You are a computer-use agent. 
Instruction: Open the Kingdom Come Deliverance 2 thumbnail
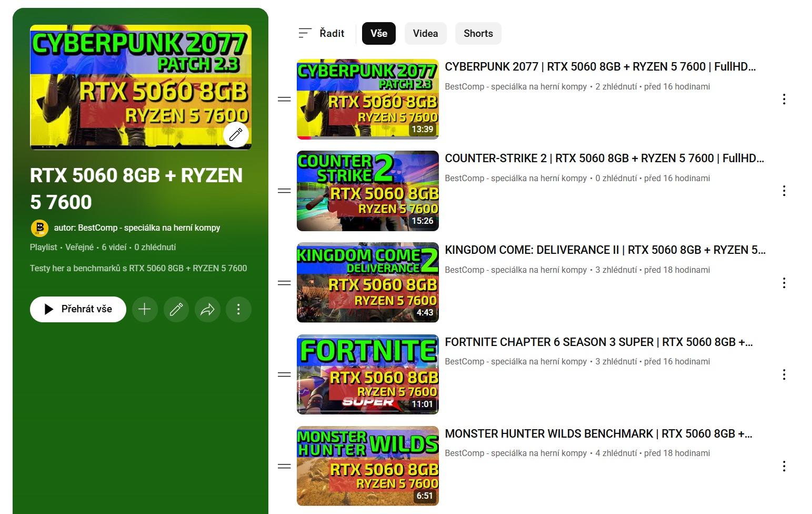[x=368, y=282]
